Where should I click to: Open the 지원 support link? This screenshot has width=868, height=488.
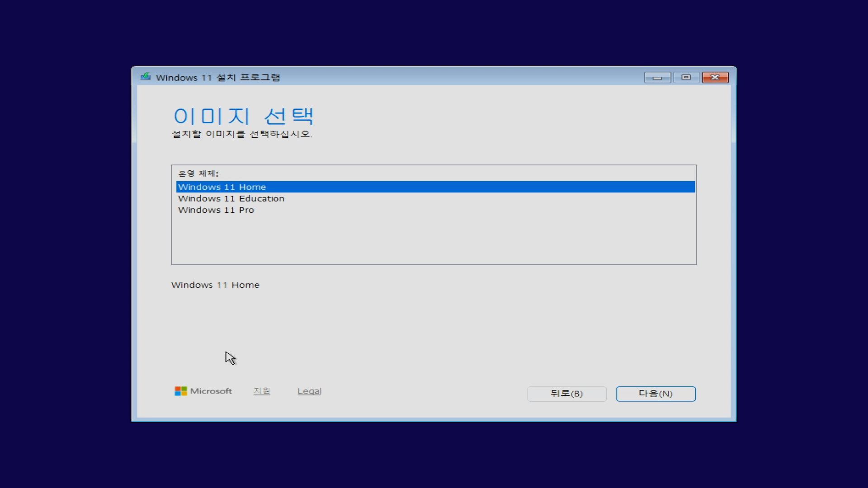(262, 391)
